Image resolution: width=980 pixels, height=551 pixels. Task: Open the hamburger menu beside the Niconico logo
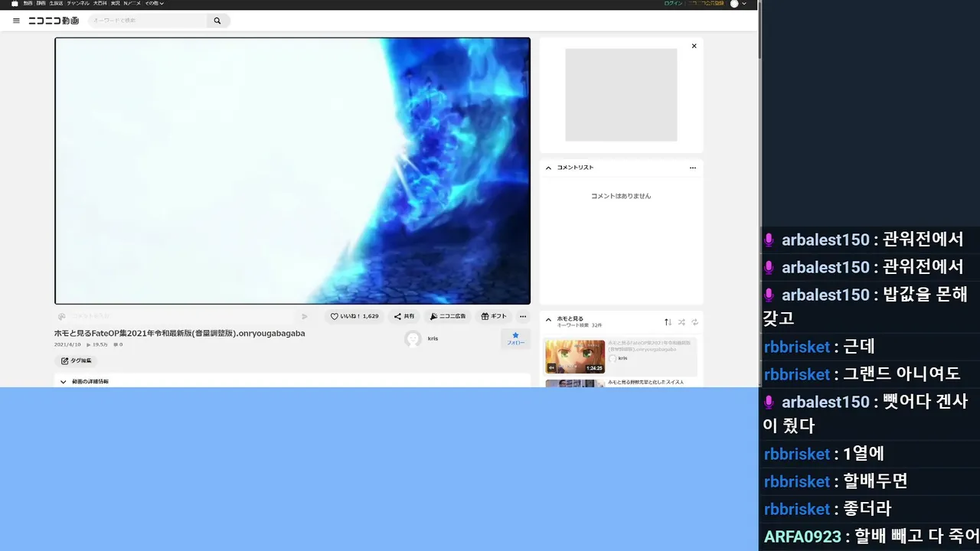tap(16, 21)
